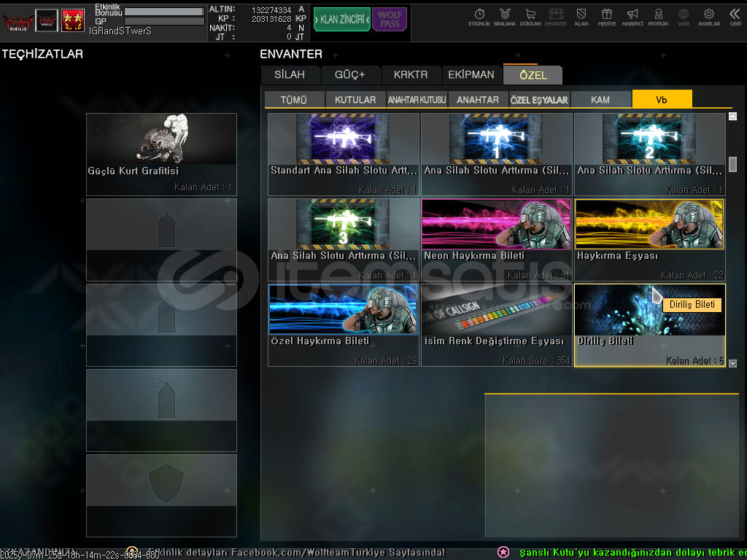Screen dimensions: 747x560
Task: Open the Klan shield icon
Action: tap(581, 17)
